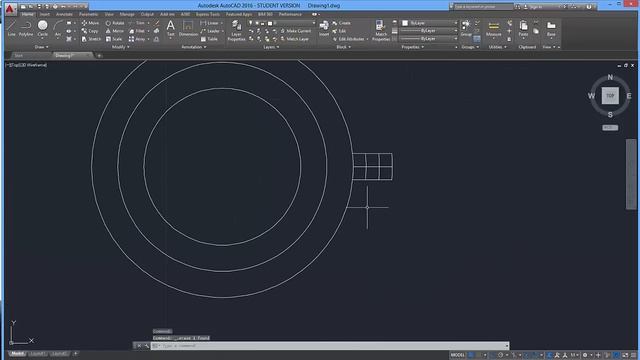The image size is (640, 360).
Task: Click Make Current layer button
Action: coord(296,31)
